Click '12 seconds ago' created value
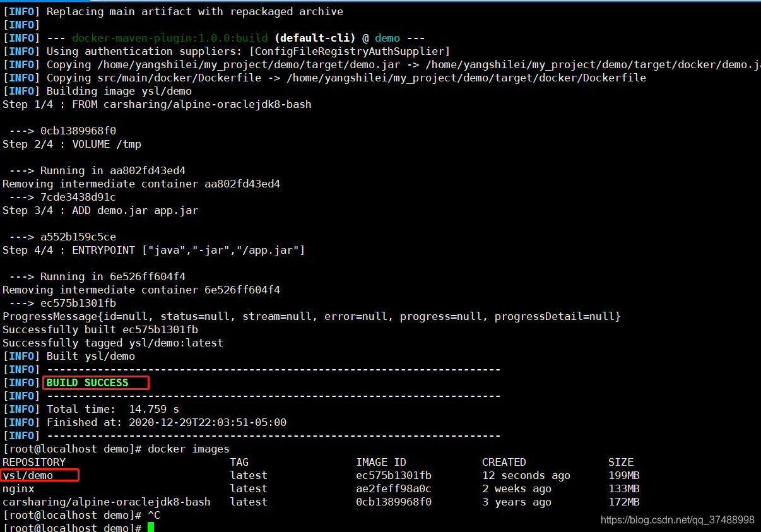 526,475
